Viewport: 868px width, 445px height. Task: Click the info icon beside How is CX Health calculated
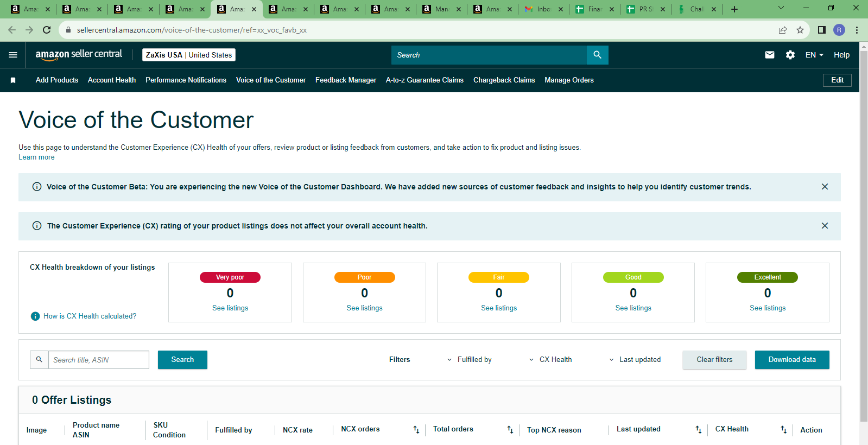(35, 316)
